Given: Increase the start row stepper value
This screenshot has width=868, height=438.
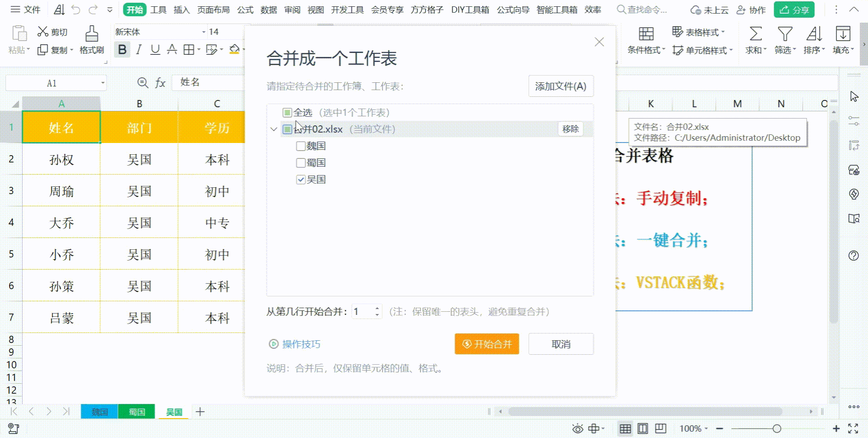Looking at the screenshot, I should point(377,309).
